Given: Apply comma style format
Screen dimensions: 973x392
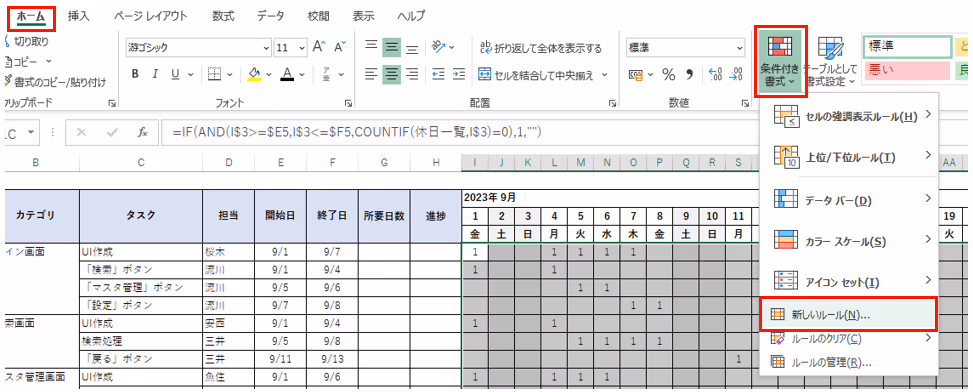Looking at the screenshot, I should click(688, 75).
